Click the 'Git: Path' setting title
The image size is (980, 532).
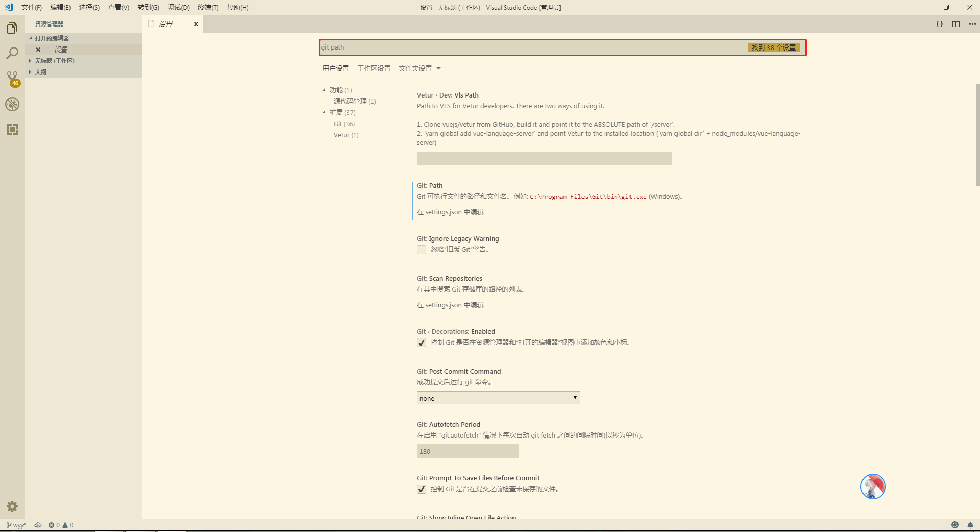click(430, 186)
